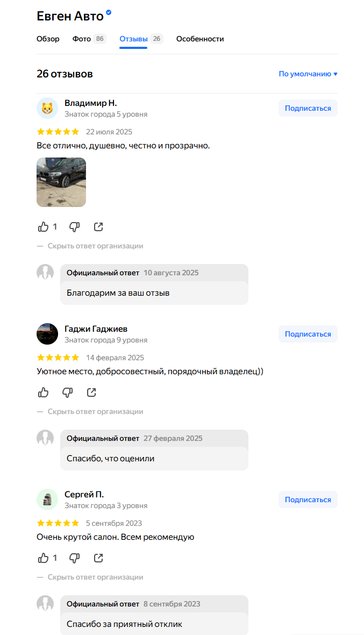
Task: Subscribe to Владимир Н. with Подписаться button
Action: 308,108
